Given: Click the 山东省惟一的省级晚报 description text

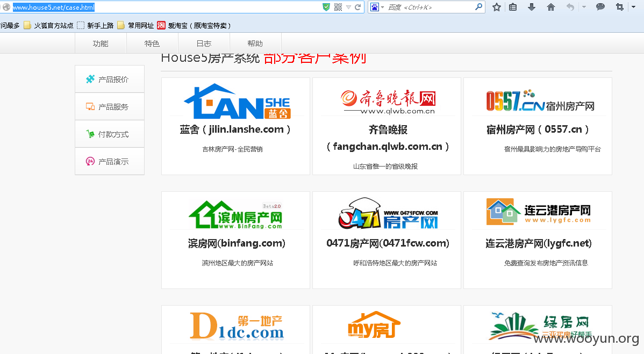Looking at the screenshot, I should [x=385, y=167].
